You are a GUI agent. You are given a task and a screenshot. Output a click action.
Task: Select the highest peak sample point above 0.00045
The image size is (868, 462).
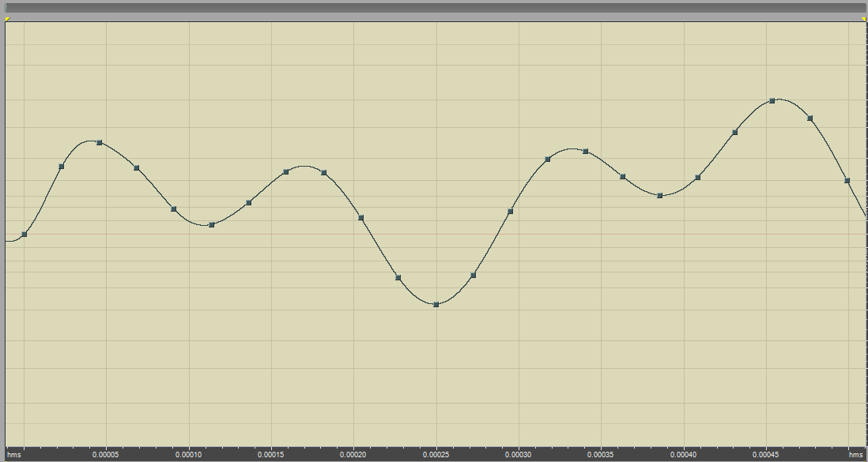point(772,101)
